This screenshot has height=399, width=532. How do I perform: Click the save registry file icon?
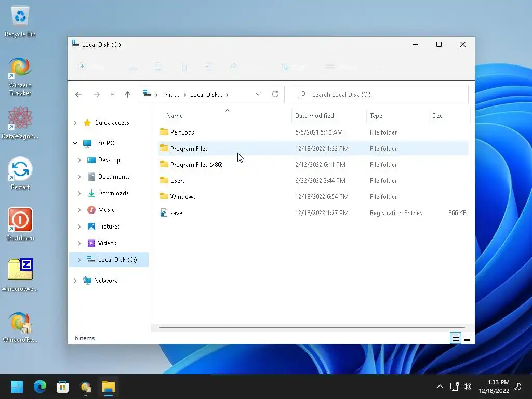click(164, 212)
